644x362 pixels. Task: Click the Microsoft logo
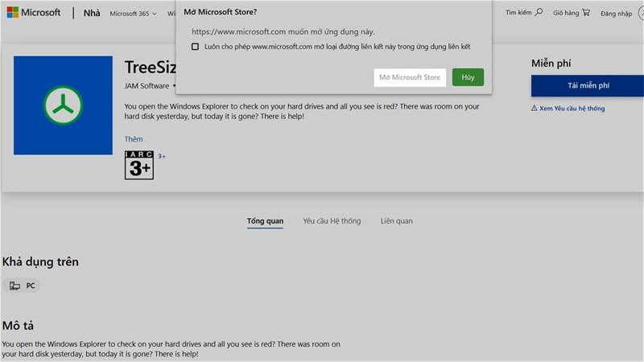coord(34,12)
